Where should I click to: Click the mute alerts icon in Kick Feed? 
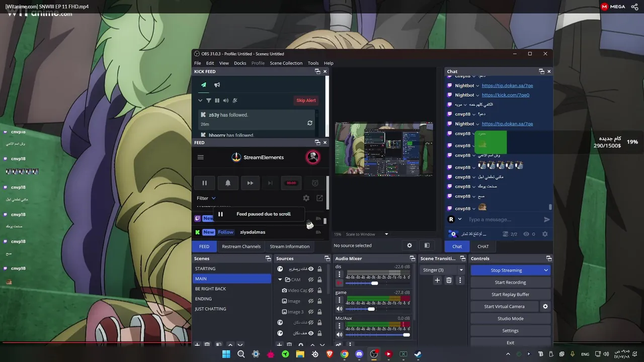234,101
